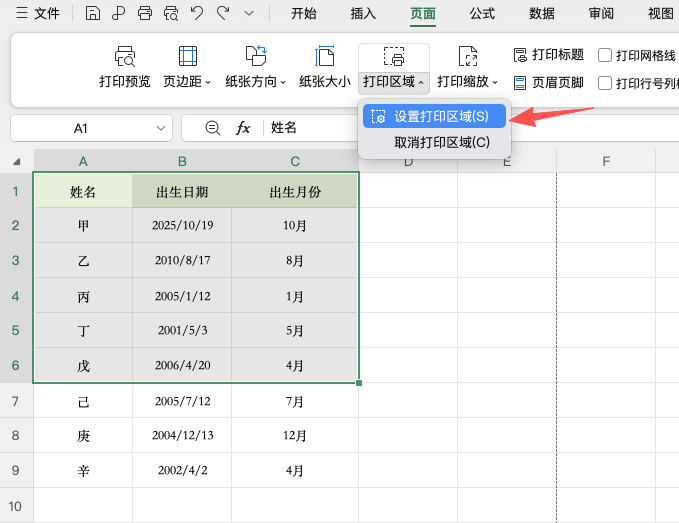679x523 pixels.
Task: Select column A header
Action: [83, 161]
